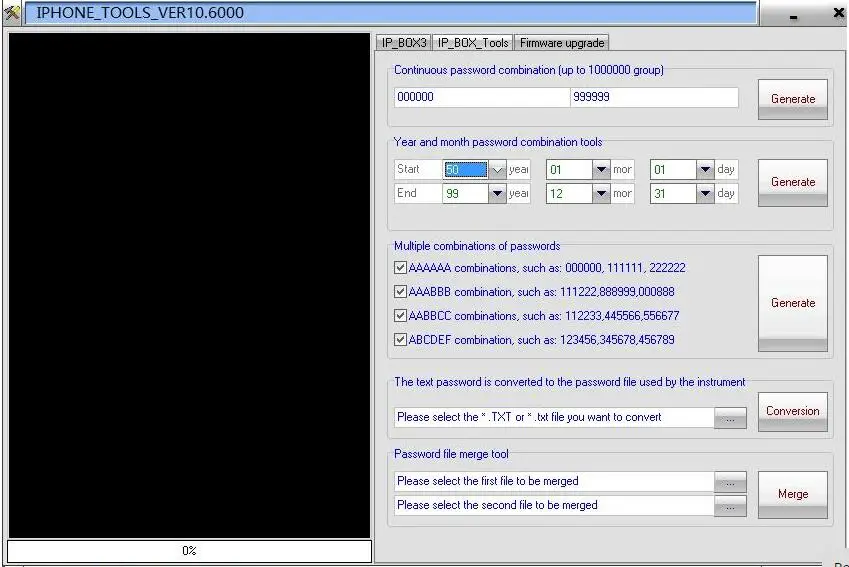This screenshot has height=567, width=849.
Task: Click the 999999 end password field
Action: tap(654, 97)
